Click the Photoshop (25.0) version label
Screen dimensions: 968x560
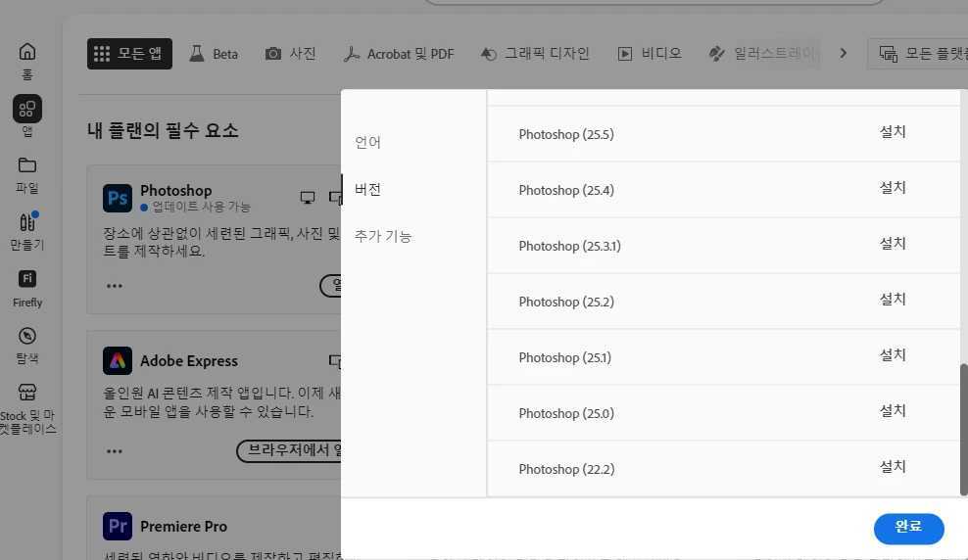[566, 413]
